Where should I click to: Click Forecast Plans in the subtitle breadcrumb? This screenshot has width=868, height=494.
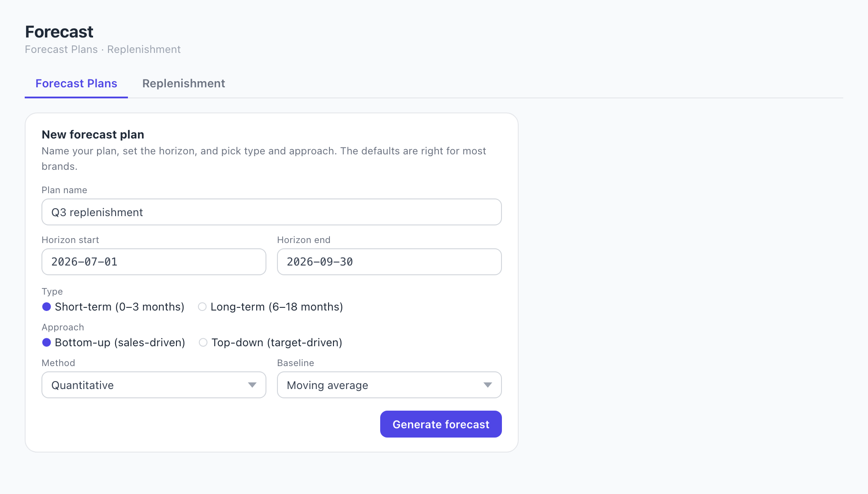click(61, 49)
